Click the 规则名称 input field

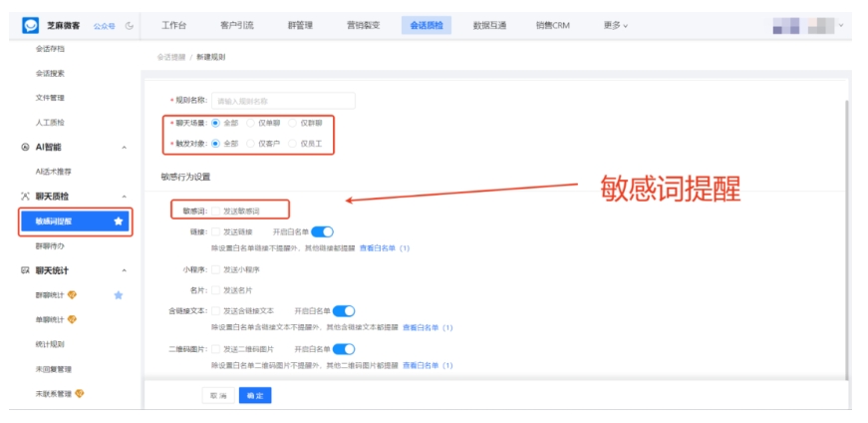[283, 101]
